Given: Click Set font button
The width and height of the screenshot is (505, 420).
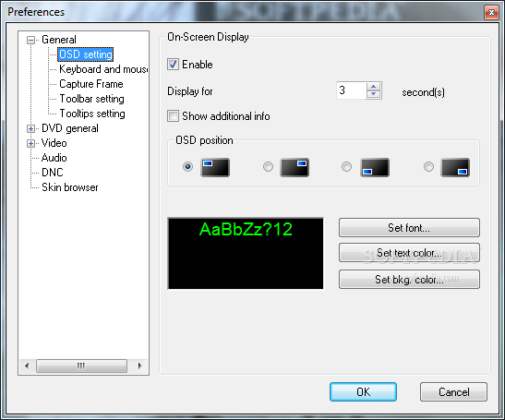Looking at the screenshot, I should tap(409, 228).
